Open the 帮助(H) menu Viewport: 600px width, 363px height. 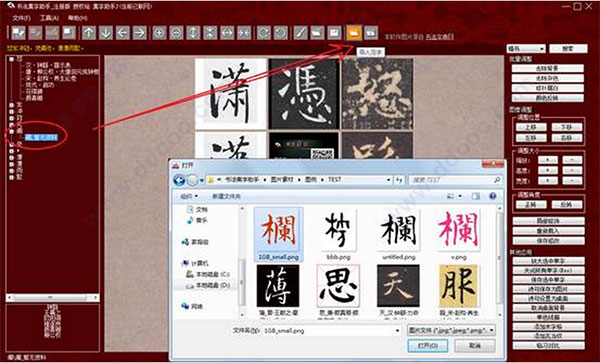click(78, 18)
